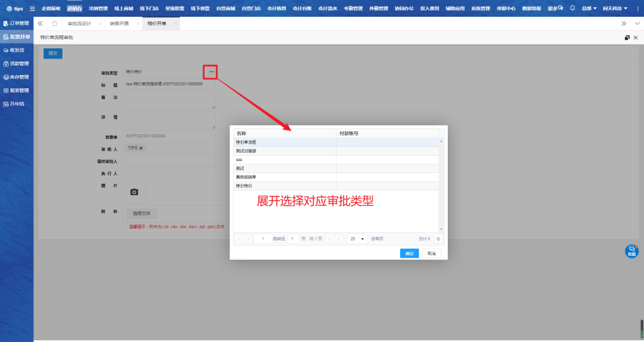
Task: Toggle the hamburger menu next to tips
Action: pyautogui.click(x=32, y=8)
